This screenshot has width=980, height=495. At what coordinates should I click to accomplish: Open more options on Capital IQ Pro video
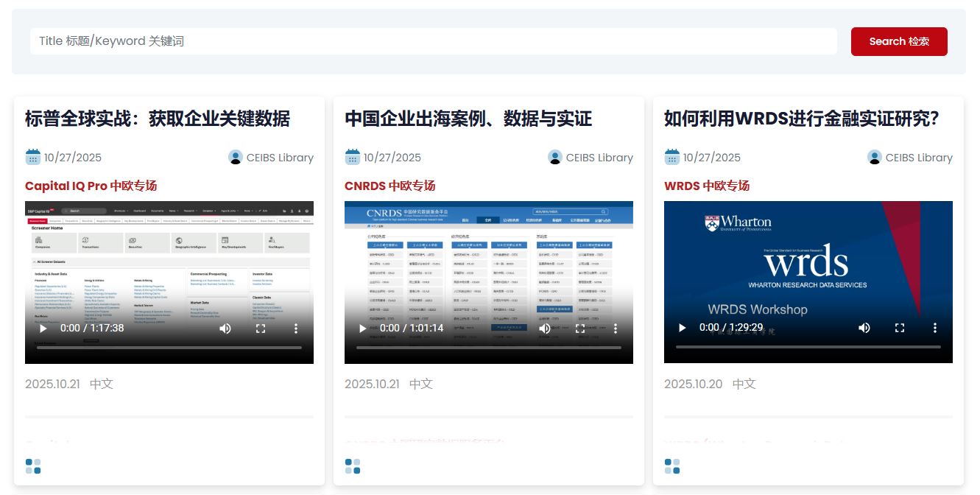(x=296, y=329)
